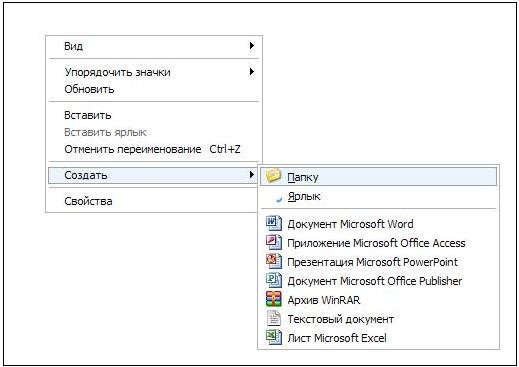Screen dimensions: 519x367
Task: Click the folder icon next to Папку
Action: (274, 176)
